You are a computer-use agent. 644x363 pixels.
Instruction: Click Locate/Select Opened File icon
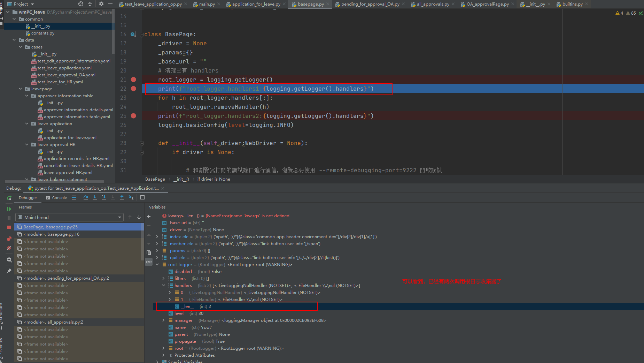81,4
